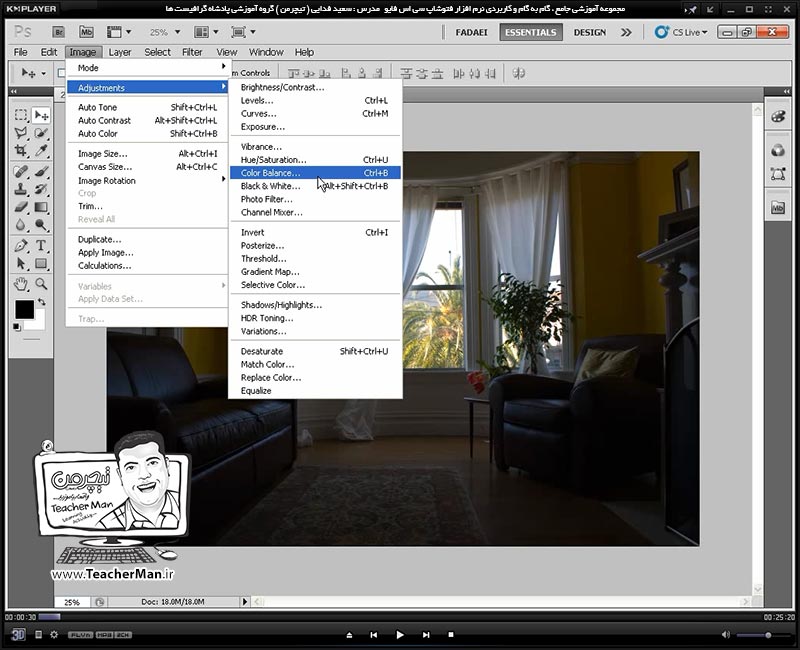Select Auto Tone in Image menu
This screenshot has height=650, width=800.
click(x=147, y=107)
